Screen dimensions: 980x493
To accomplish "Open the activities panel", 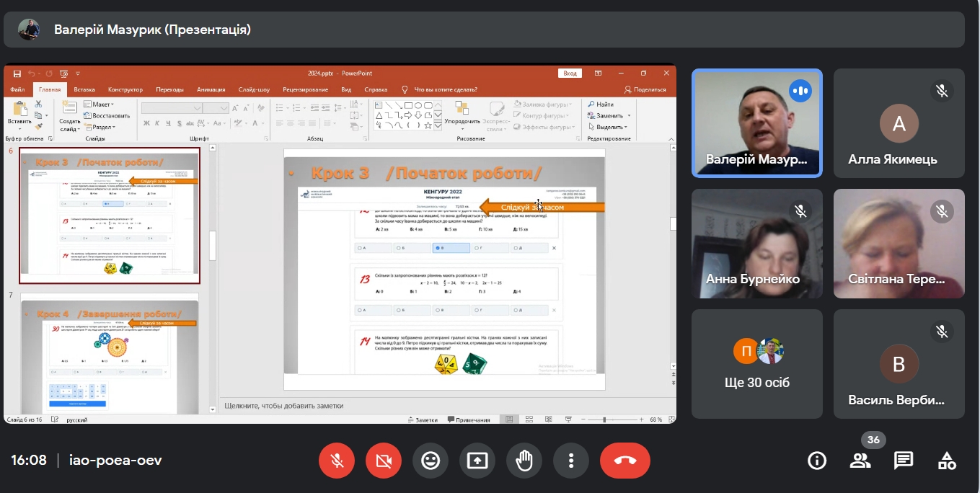I will (x=947, y=461).
